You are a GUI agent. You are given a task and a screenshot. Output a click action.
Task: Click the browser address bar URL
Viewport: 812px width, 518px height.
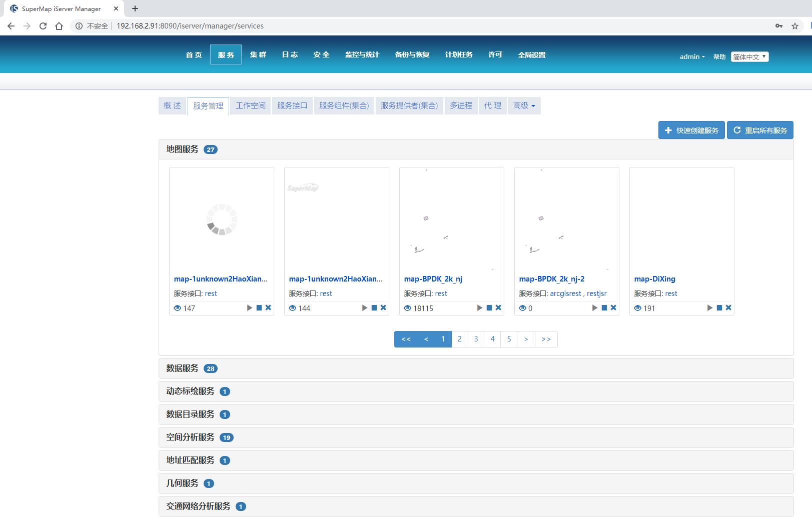(190, 26)
